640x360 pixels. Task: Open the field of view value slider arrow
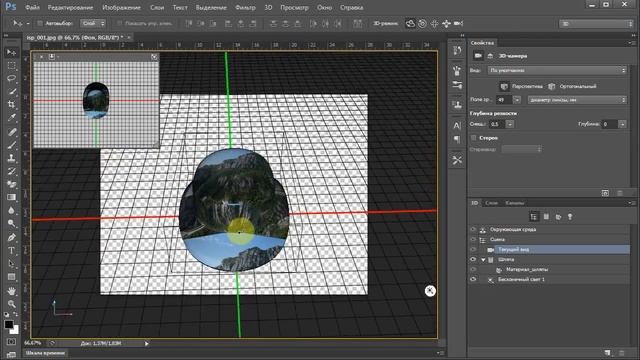coord(517,100)
